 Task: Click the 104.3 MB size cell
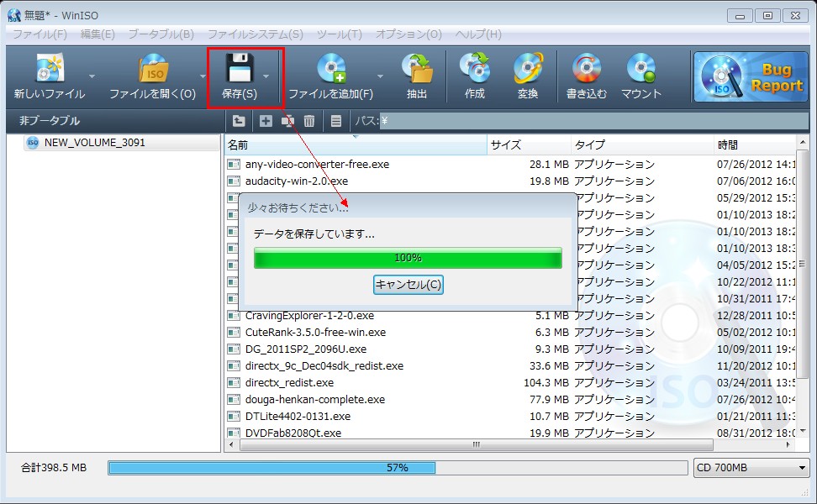(546, 383)
